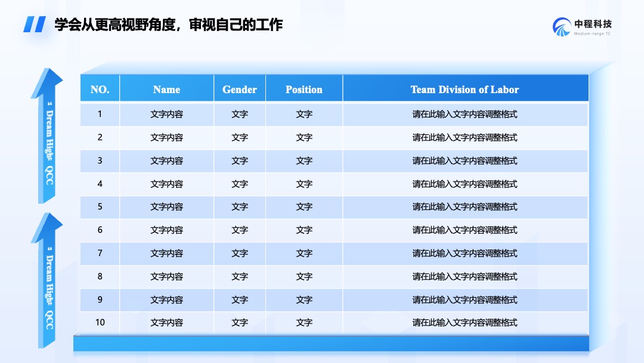
Task: Select the Position column header
Action: pos(304,89)
